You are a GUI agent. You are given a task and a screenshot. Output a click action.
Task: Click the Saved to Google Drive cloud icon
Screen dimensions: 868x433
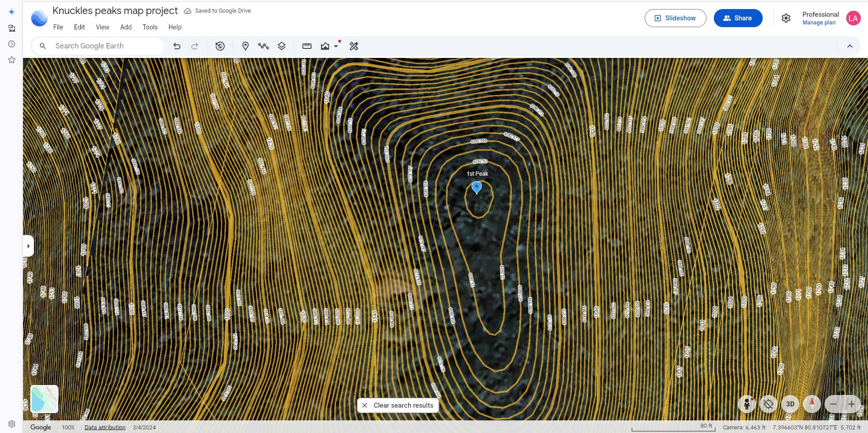coord(188,11)
